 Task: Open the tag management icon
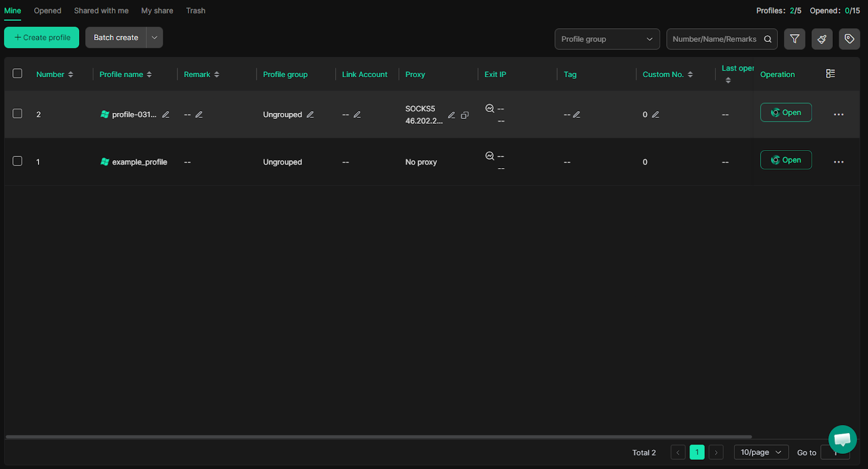(x=849, y=39)
